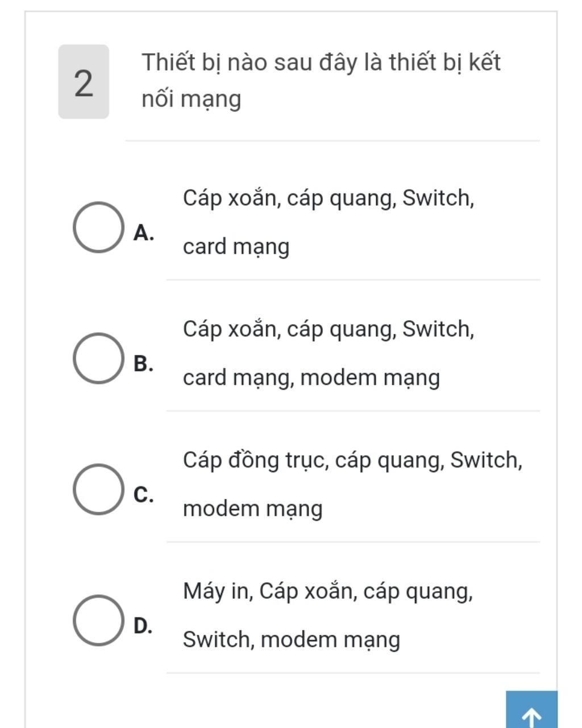
Task: Click the bold letter A. label
Action: pyautogui.click(x=144, y=232)
